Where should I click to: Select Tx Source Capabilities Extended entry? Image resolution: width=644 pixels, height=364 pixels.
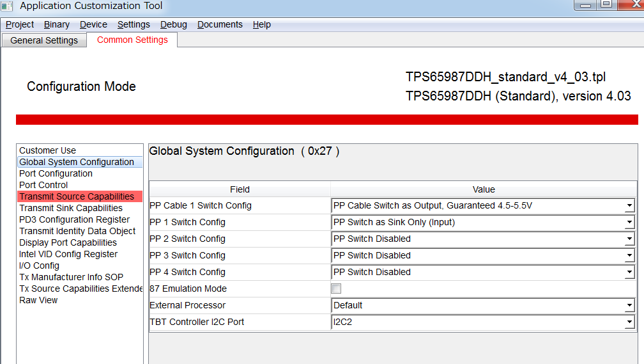click(x=80, y=289)
